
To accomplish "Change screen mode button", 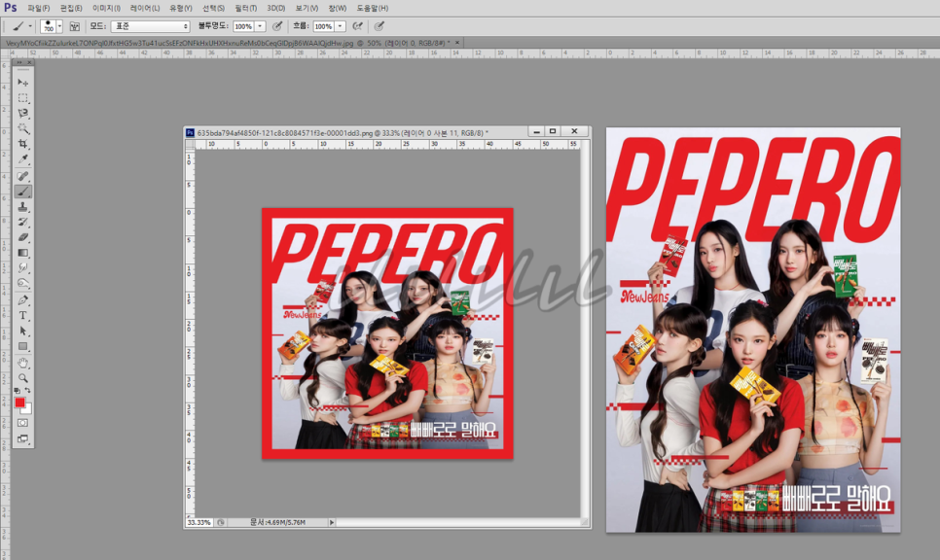I will pos(22,438).
